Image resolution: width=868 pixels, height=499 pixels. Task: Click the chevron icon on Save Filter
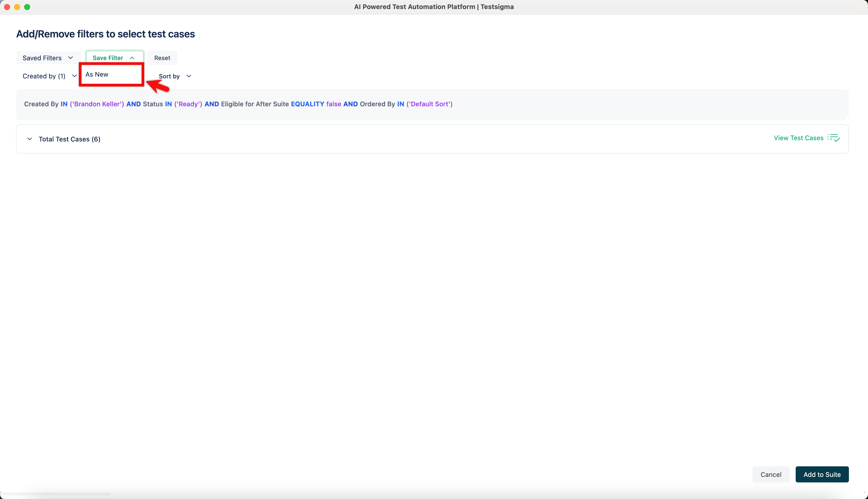pos(132,58)
